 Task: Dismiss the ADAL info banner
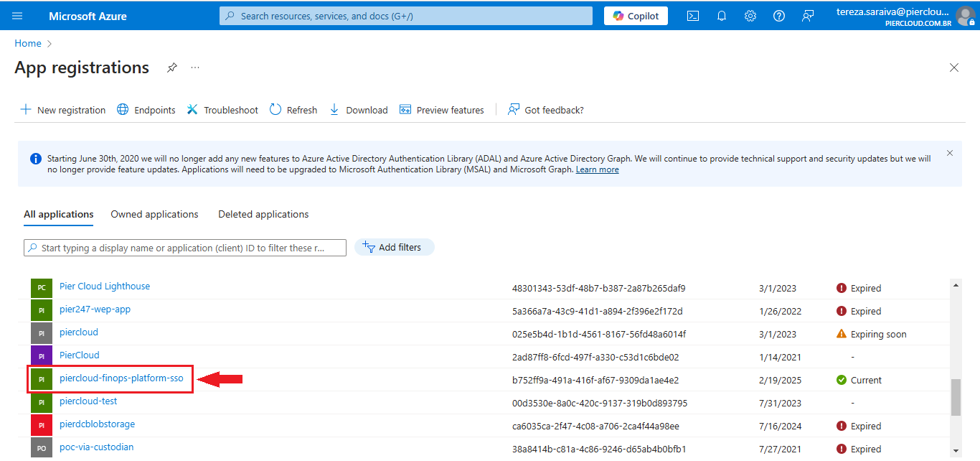950,153
